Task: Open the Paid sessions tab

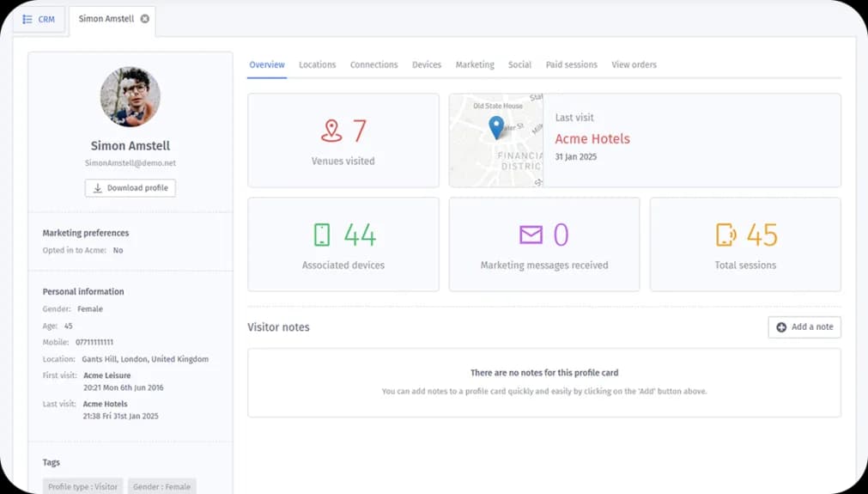Action: (x=571, y=64)
